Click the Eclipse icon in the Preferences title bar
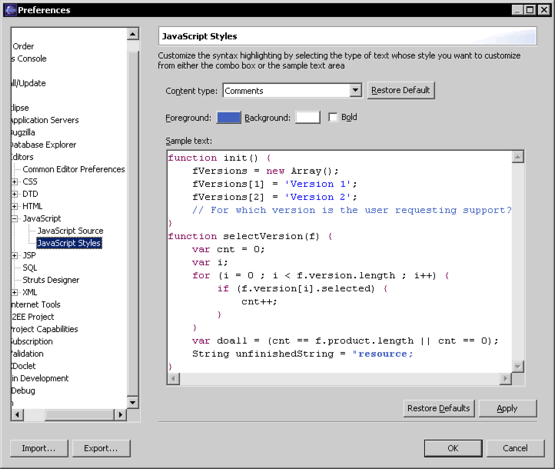This screenshot has height=469, width=555. [11, 10]
